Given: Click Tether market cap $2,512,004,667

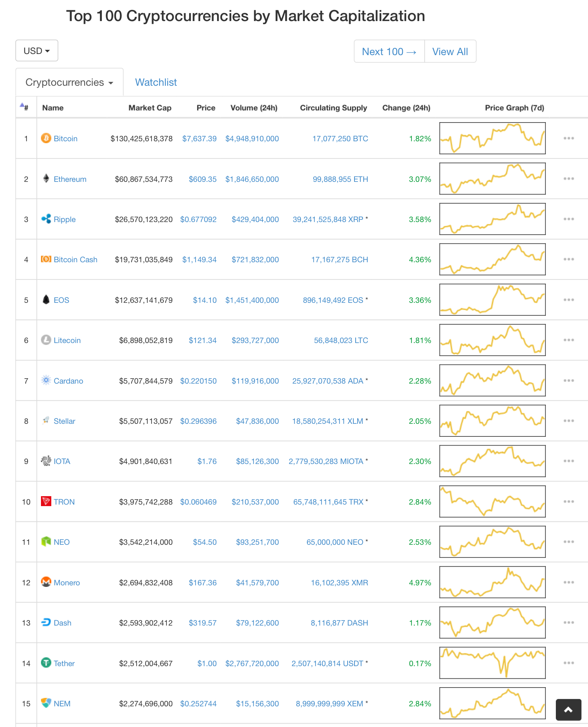Looking at the screenshot, I should [x=146, y=663].
